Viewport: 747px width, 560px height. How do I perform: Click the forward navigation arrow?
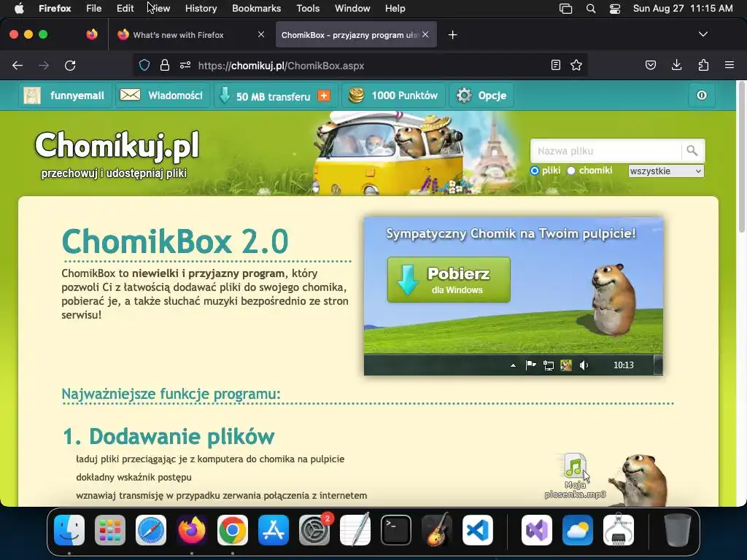(44, 65)
